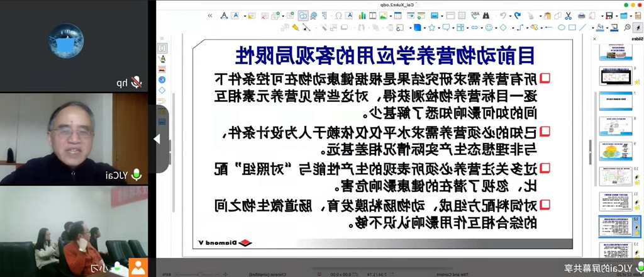Click the Insert Chart bar-graph icon
This screenshot has width=644, height=277.
362,16
